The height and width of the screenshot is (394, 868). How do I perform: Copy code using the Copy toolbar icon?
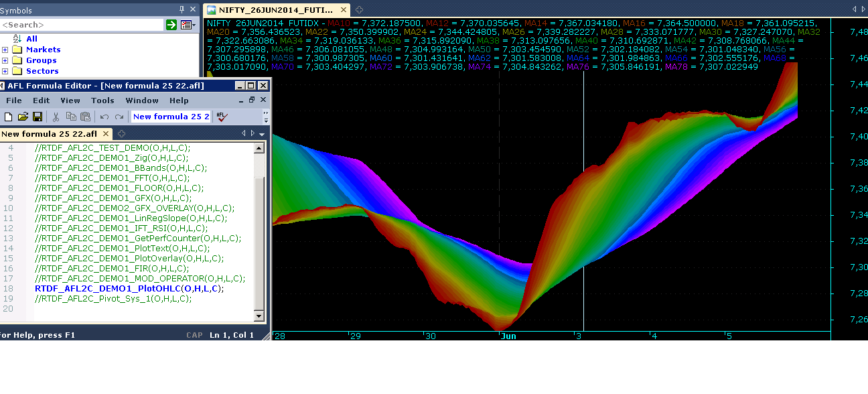pos(71,117)
